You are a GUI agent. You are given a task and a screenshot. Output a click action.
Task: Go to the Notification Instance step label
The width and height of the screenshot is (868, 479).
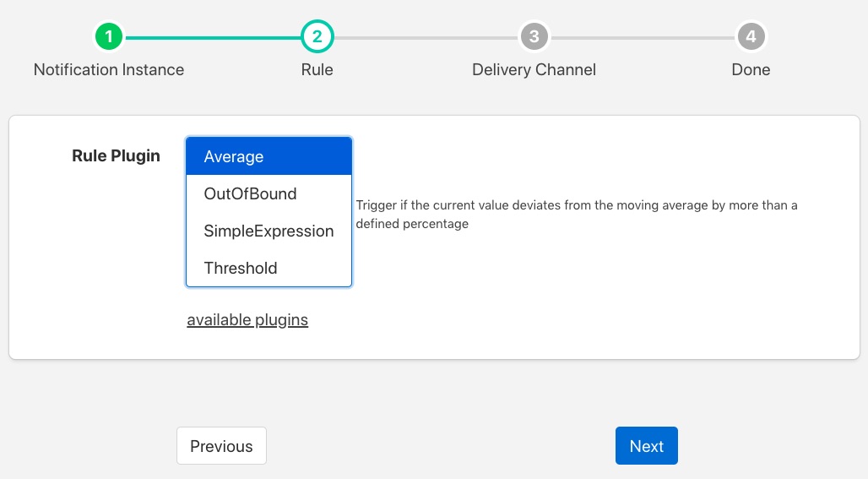(109, 70)
